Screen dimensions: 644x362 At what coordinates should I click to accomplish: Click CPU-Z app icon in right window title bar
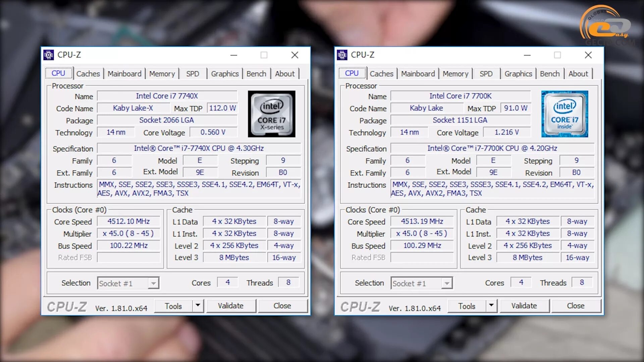click(342, 55)
